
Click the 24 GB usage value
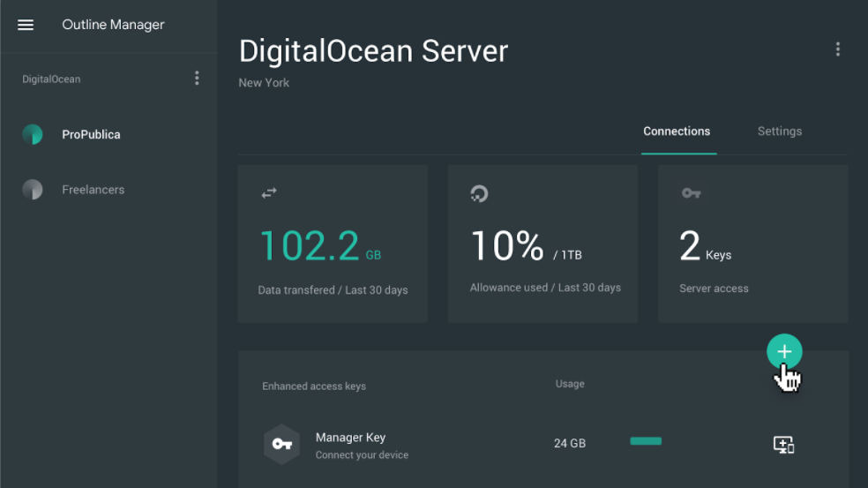(x=570, y=443)
